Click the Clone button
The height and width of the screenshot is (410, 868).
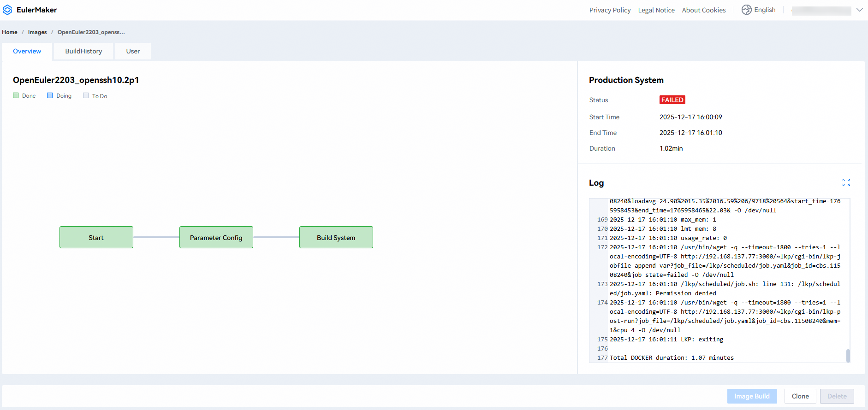800,396
